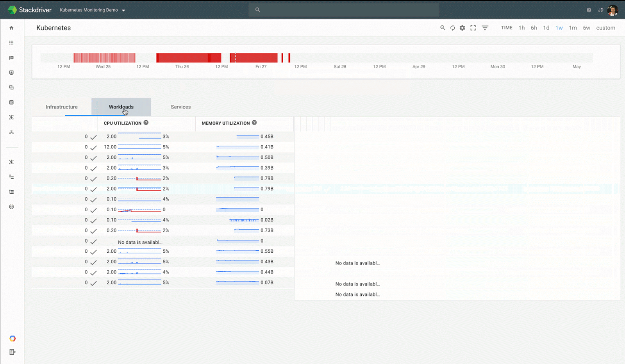Image resolution: width=625 pixels, height=364 pixels.
Task: Select the Workloads tab
Action: click(x=121, y=107)
